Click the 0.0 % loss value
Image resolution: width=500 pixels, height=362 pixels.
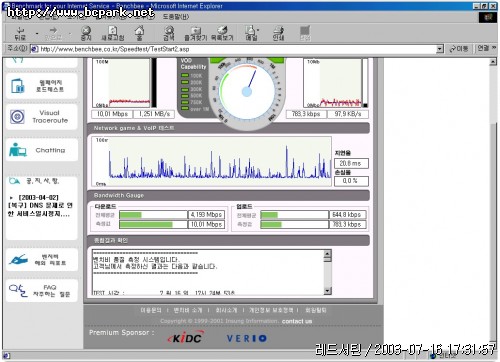click(x=351, y=181)
